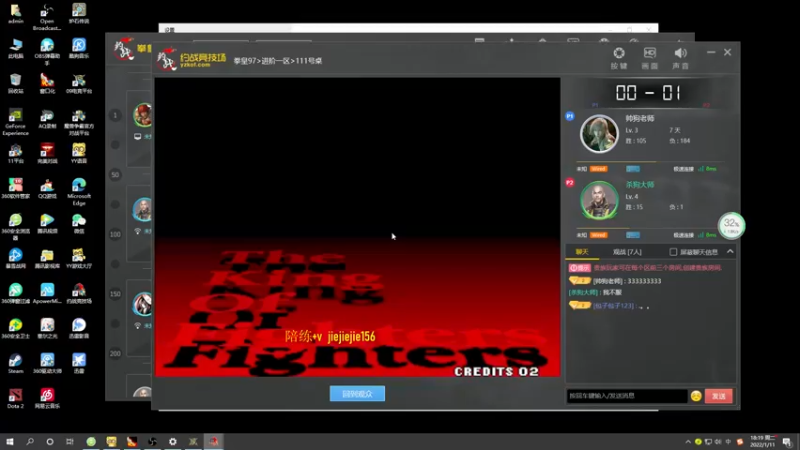This screenshot has width=800, height=450.
Task: Click the 拳皇97>进阶一区>111号桌 breadcrumb text
Action: [x=278, y=61]
